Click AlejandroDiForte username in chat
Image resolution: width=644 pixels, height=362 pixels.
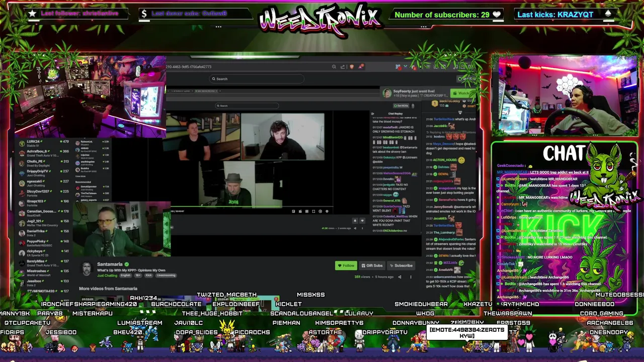coord(450,239)
